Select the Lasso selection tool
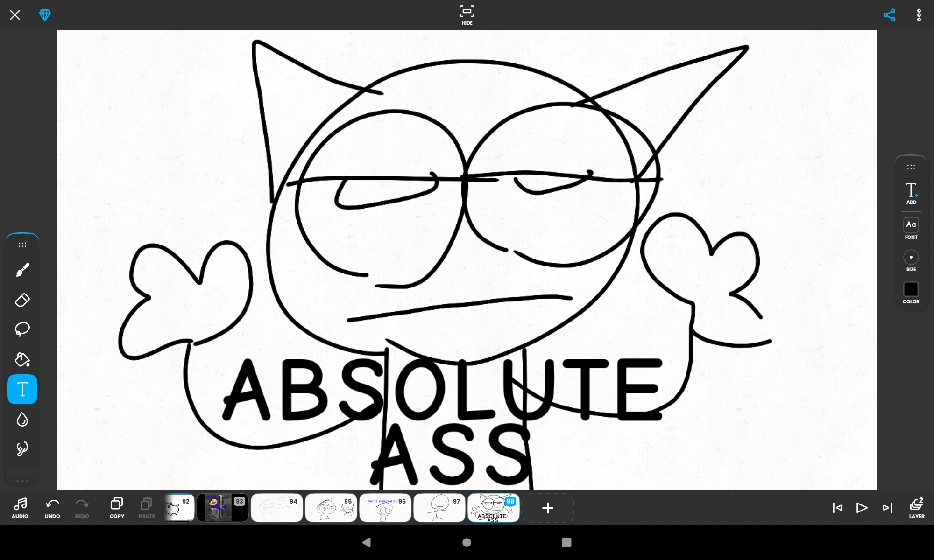The width and height of the screenshot is (934, 560). pos(22,329)
